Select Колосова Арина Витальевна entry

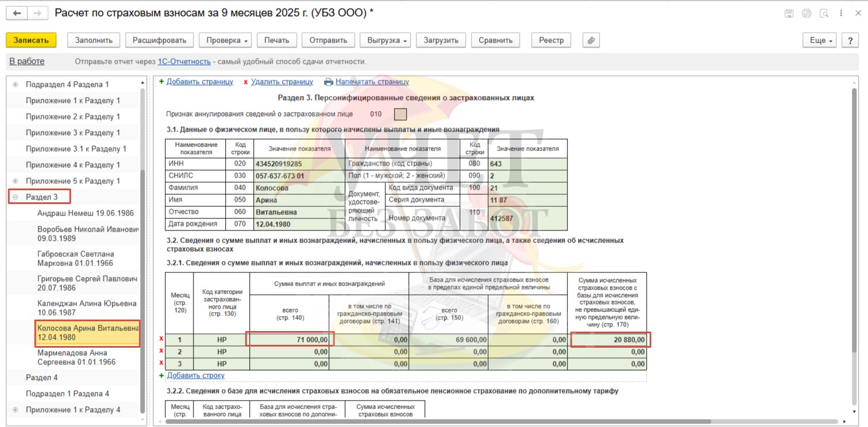click(x=87, y=333)
